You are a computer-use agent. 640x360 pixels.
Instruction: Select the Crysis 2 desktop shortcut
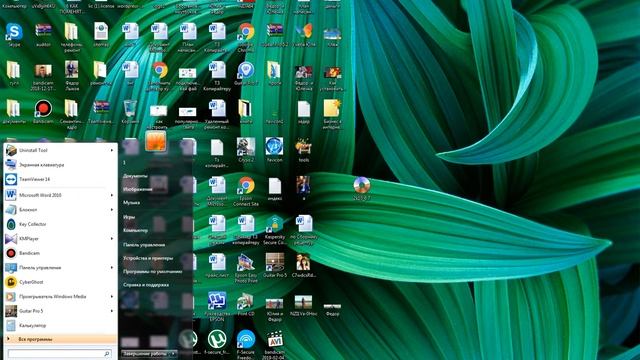(246, 150)
